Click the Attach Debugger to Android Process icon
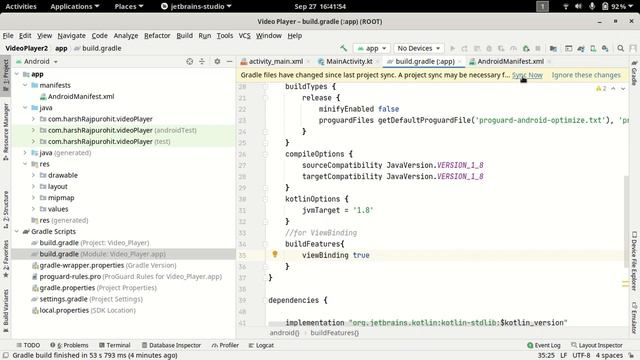 click(x=526, y=48)
